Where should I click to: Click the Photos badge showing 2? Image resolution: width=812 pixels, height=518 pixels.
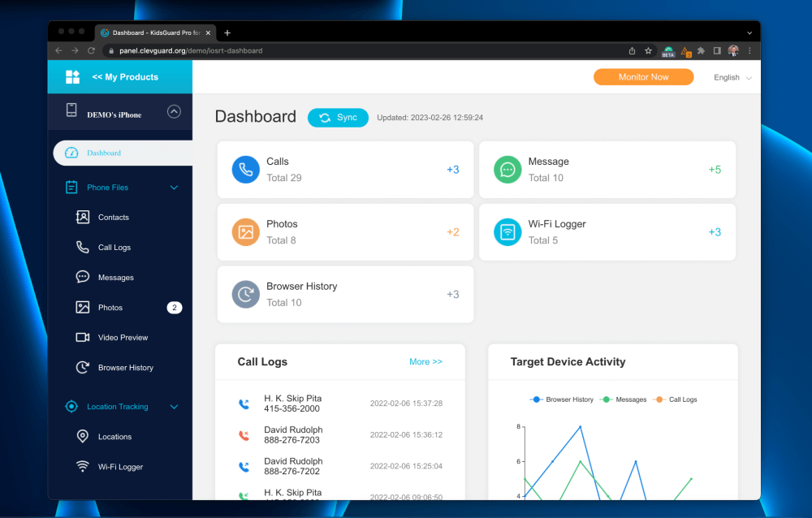tap(175, 308)
